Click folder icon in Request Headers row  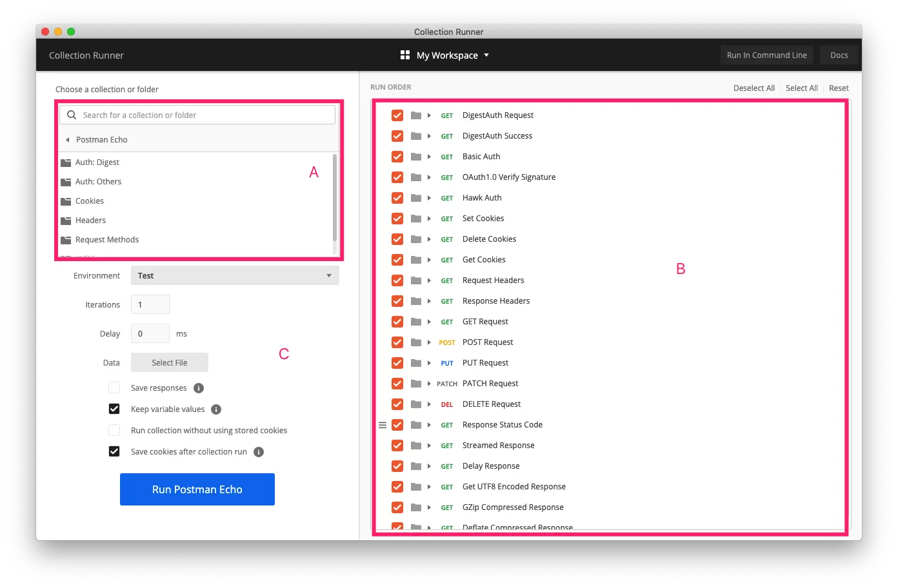click(416, 280)
